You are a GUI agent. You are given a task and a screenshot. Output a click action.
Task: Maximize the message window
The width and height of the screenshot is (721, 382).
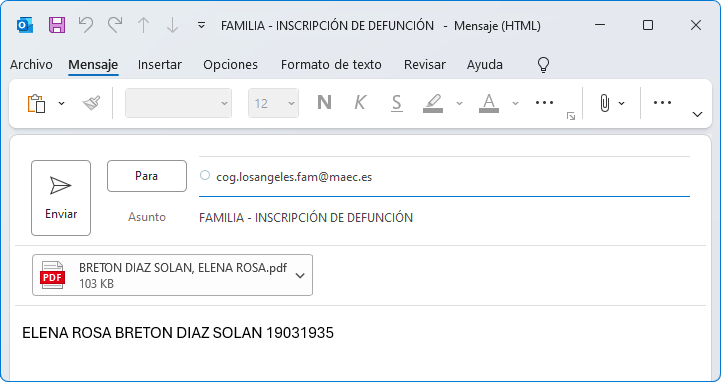[648, 25]
